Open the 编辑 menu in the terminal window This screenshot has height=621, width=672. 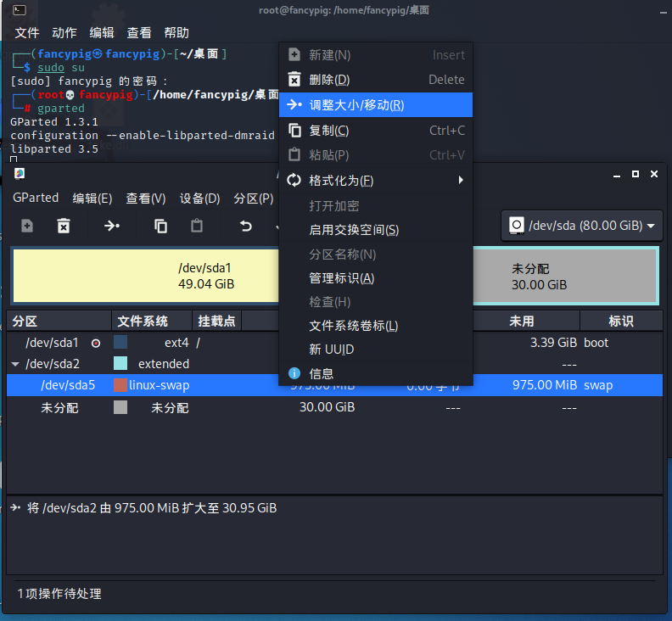click(x=102, y=32)
